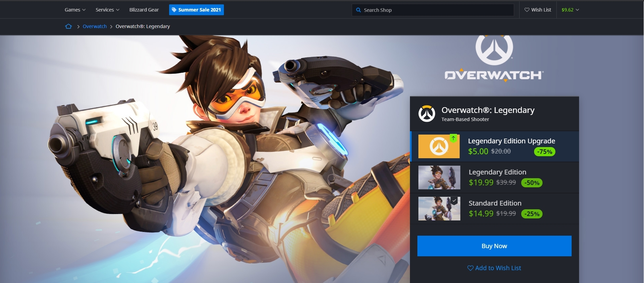Click Overwatch®: Legendary breadcrumb text
The height and width of the screenshot is (283, 644).
click(143, 26)
